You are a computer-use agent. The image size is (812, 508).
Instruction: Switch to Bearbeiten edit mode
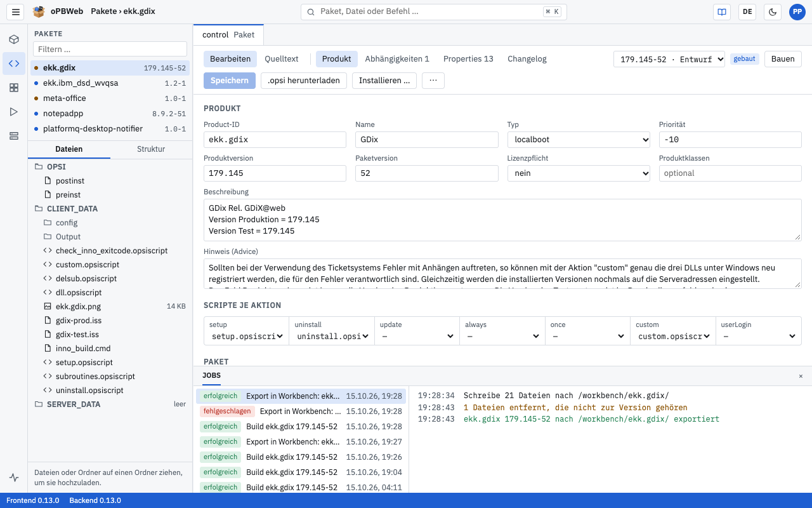click(x=230, y=59)
